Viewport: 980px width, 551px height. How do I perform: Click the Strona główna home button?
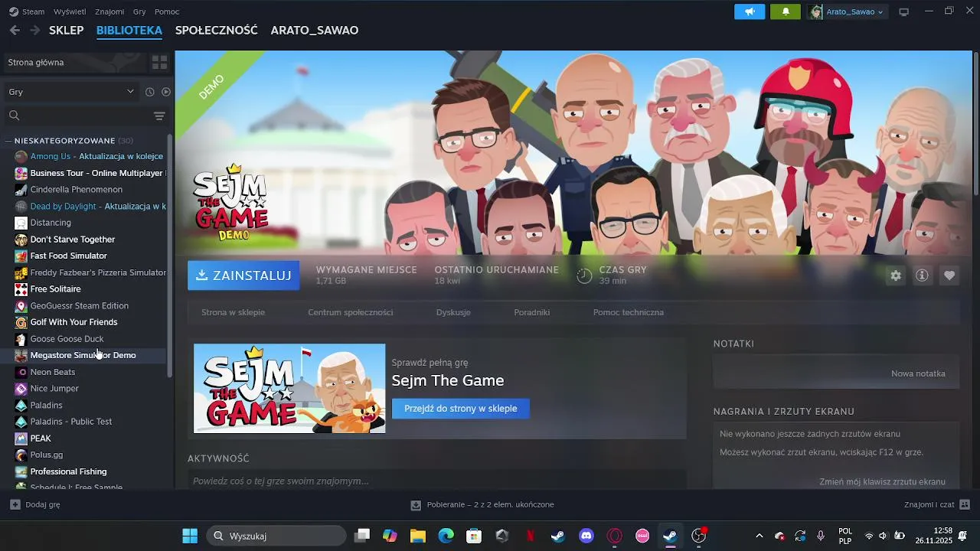click(75, 62)
